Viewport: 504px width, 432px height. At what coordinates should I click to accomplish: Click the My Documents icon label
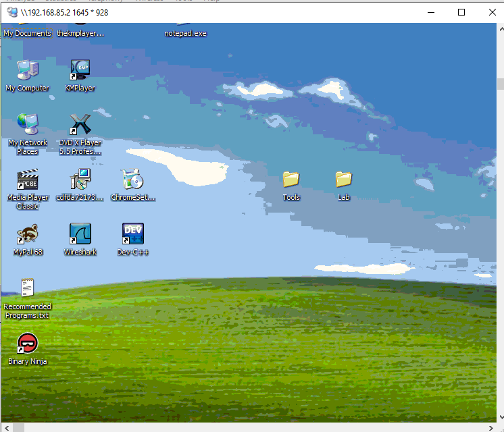[x=27, y=33]
